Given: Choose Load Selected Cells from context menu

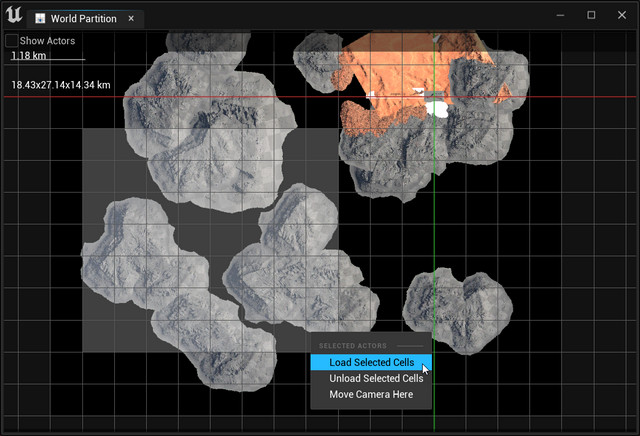Looking at the screenshot, I should (x=371, y=363).
